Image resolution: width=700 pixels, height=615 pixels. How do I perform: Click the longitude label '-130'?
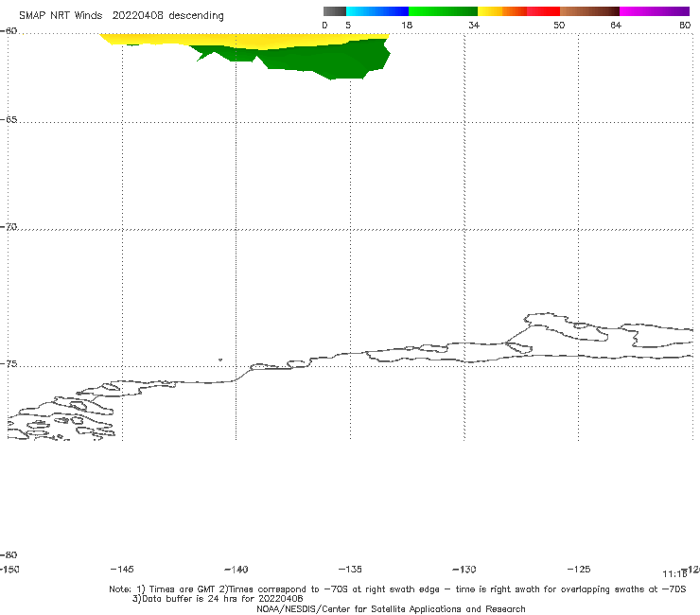click(464, 570)
